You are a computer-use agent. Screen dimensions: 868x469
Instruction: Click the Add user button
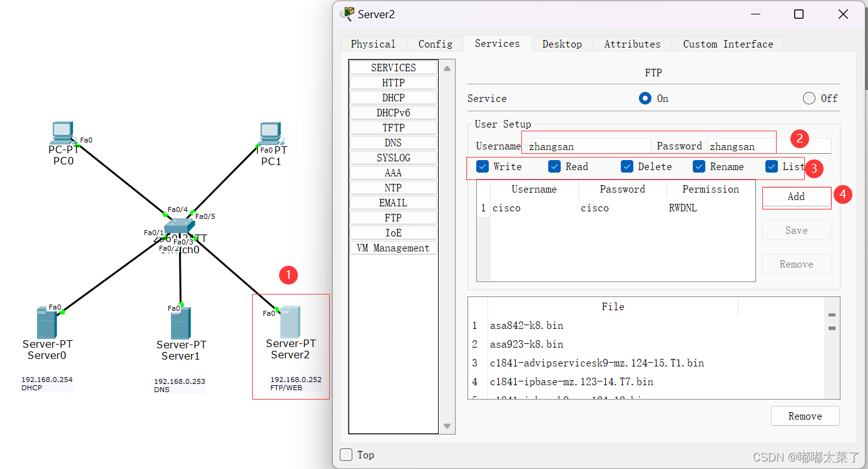pos(797,196)
